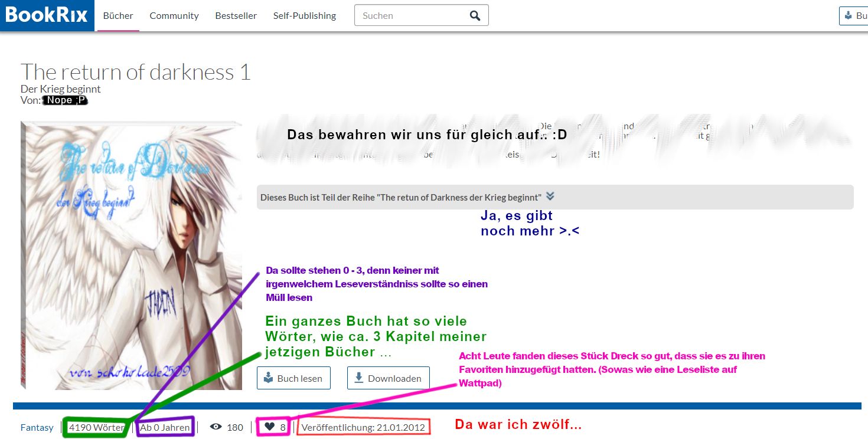Select the Bücher navigation tab
The height and width of the screenshot is (439, 868).
(x=118, y=16)
